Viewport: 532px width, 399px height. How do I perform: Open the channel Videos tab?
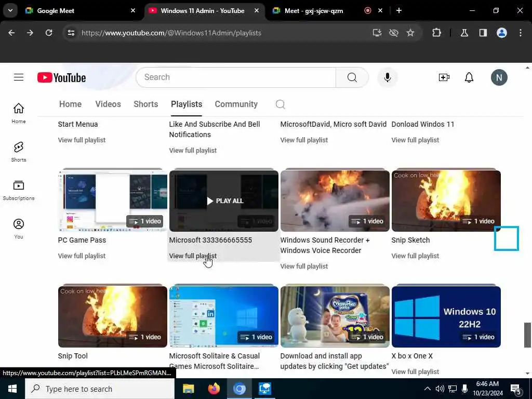click(x=108, y=104)
